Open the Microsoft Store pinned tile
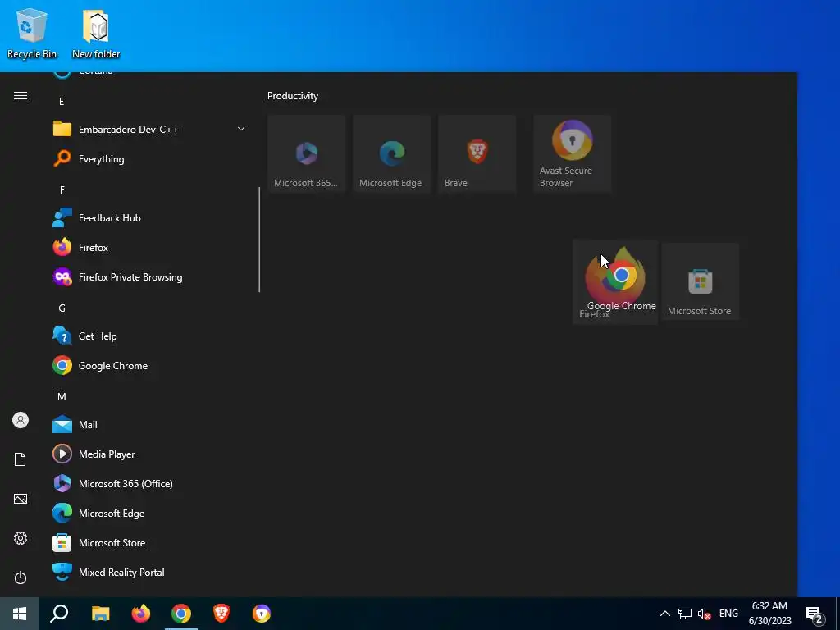Screen dimensions: 840x630 pyautogui.click(x=701, y=282)
